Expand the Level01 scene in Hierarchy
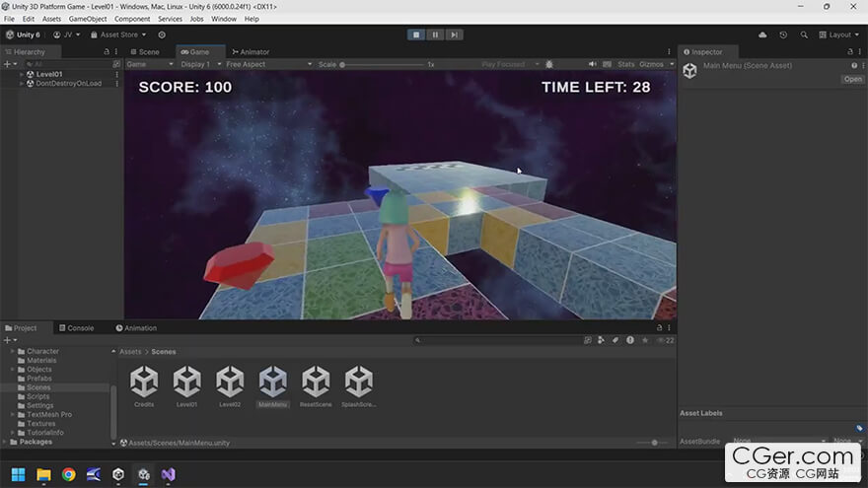This screenshot has width=868, height=488. 22,74
